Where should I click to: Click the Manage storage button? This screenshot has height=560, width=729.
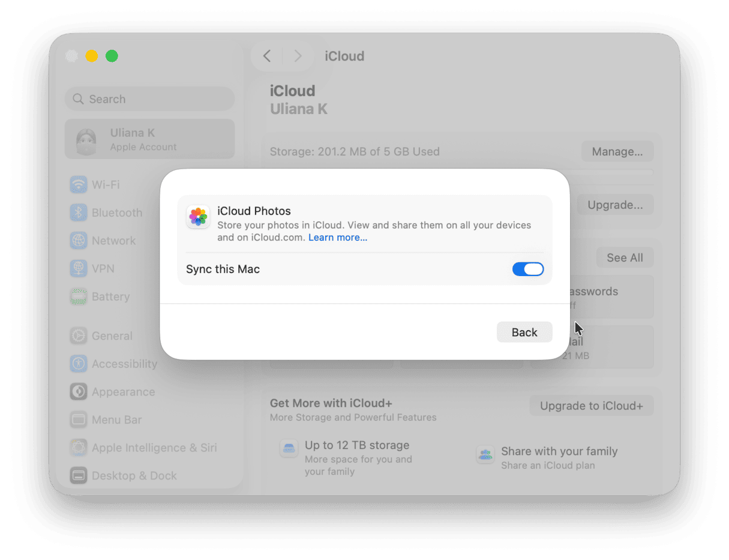click(617, 151)
